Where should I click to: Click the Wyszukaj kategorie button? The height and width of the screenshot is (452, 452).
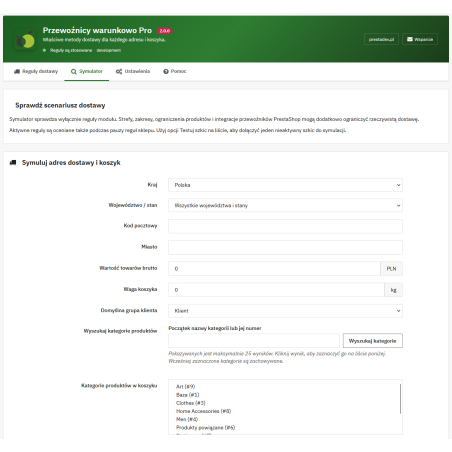coord(373,341)
